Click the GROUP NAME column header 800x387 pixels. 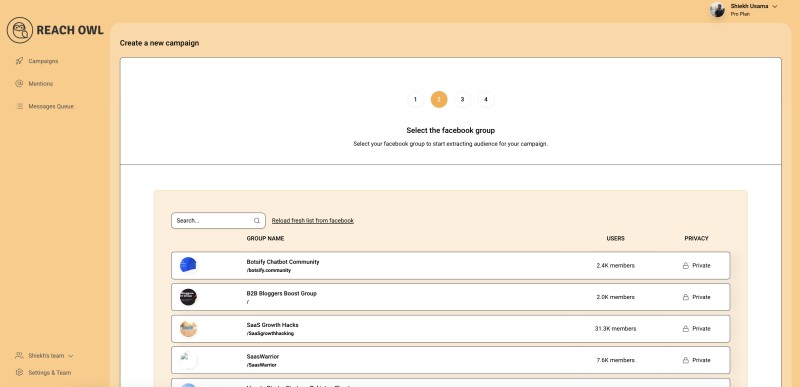coord(265,239)
